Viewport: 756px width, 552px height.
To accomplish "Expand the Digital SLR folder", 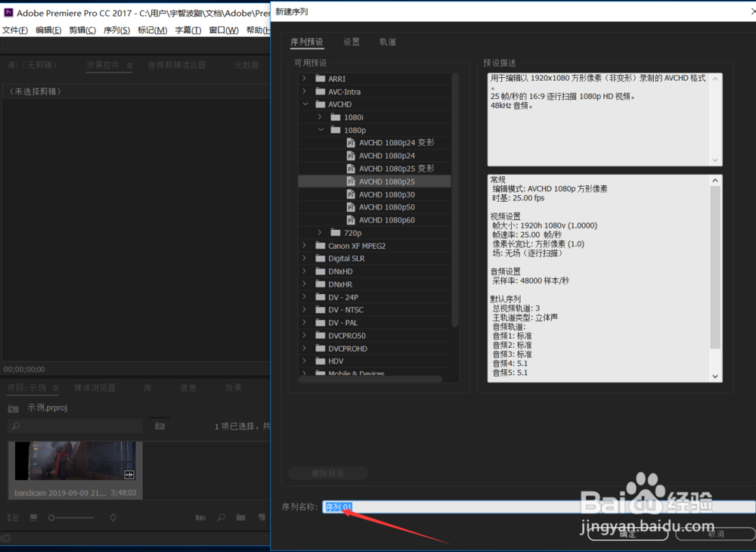I will [x=304, y=259].
